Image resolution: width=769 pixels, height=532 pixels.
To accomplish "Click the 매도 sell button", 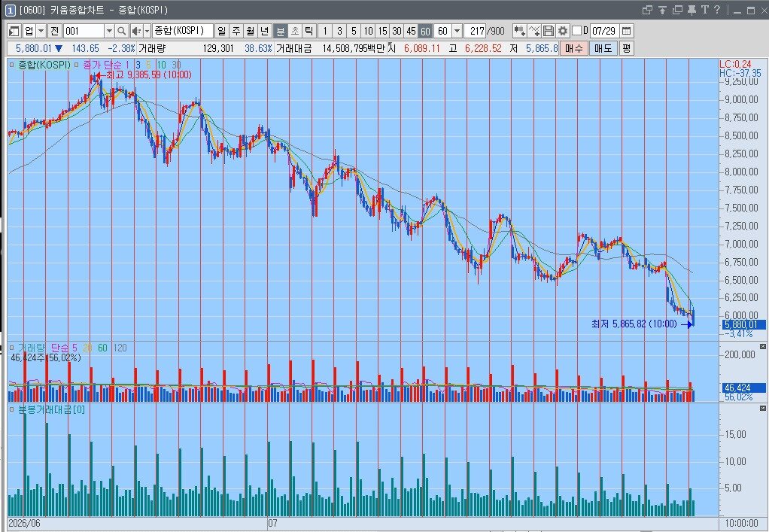I will point(603,48).
